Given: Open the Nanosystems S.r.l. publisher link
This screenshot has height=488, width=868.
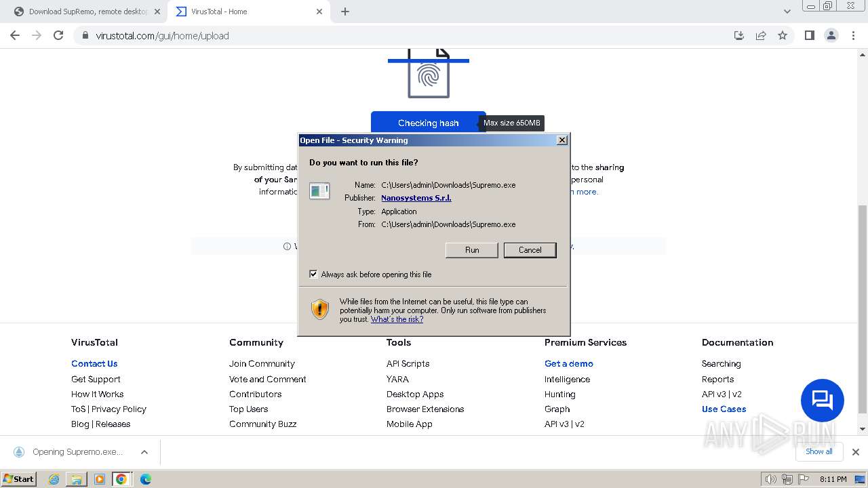Looking at the screenshot, I should 416,198.
